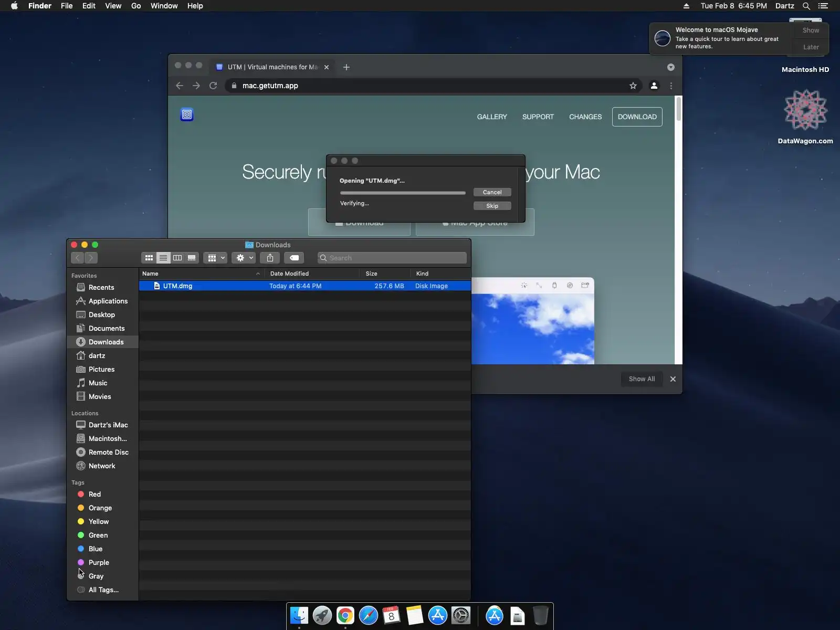Click the Edit Tags button in Finder toolbar

click(295, 258)
